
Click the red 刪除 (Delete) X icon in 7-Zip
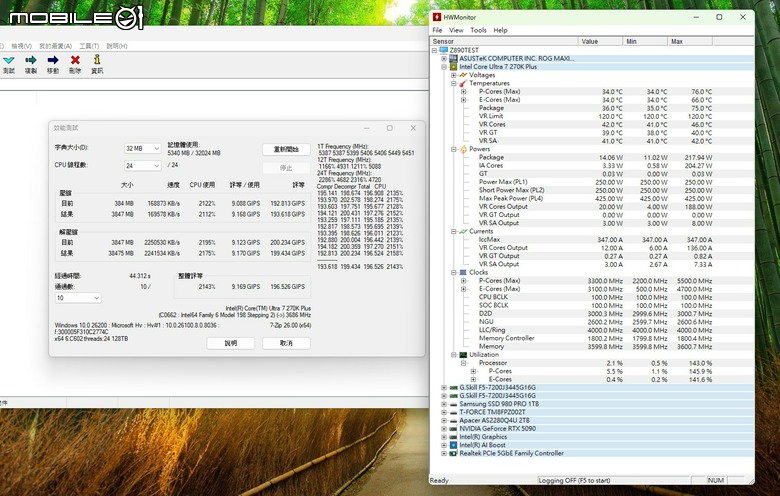75,60
